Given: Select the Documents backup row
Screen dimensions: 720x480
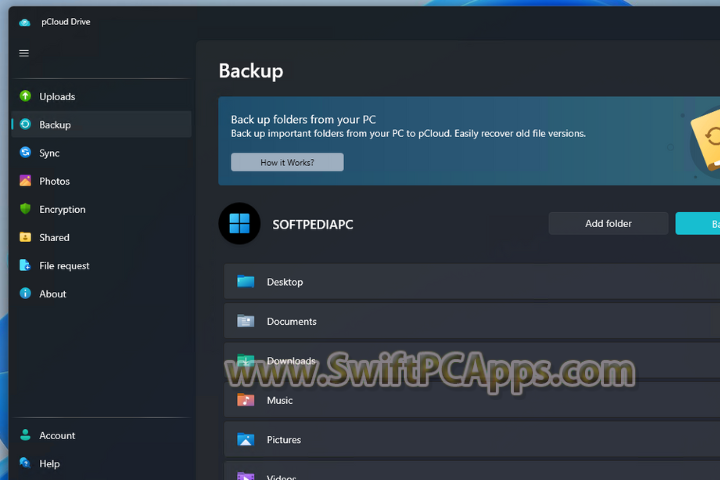Looking at the screenshot, I should (472, 321).
